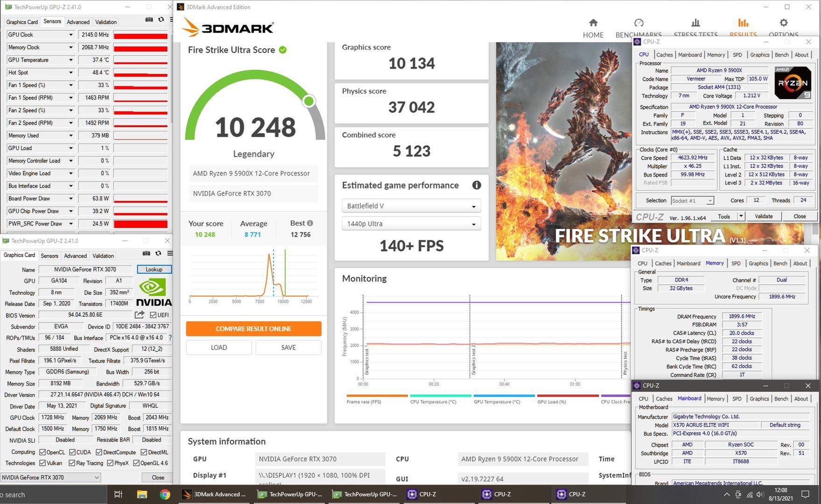Toggle the DirectML checkbox
This screenshot has height=504, width=821.
pos(144,452)
